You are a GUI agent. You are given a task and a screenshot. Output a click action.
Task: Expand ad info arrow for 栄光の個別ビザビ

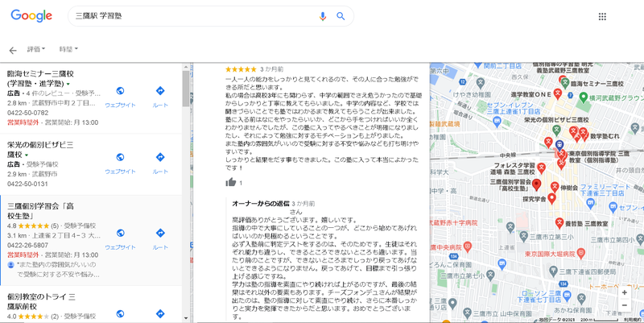click(27, 155)
